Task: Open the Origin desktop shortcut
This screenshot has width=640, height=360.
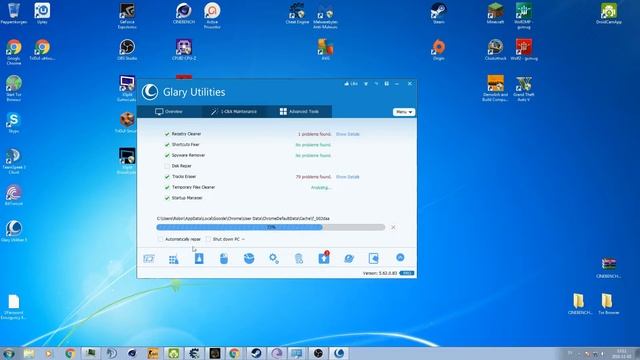Action: (439, 49)
